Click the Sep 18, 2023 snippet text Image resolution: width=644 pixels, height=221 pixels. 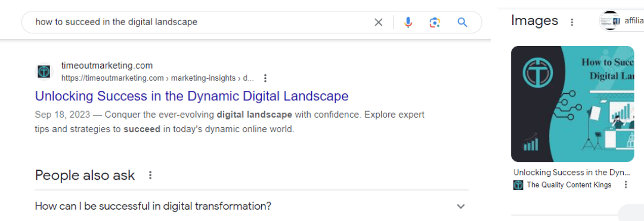click(230, 122)
